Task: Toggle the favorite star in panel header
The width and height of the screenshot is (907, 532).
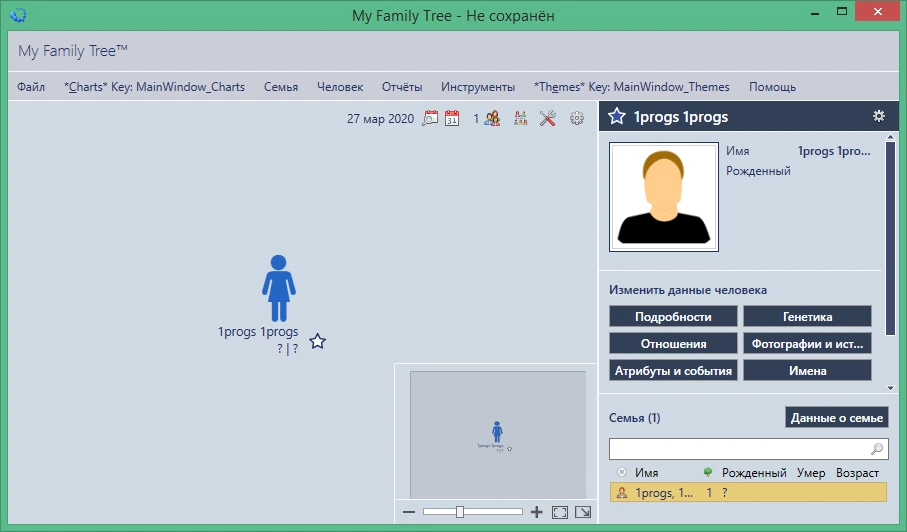Action: click(617, 116)
